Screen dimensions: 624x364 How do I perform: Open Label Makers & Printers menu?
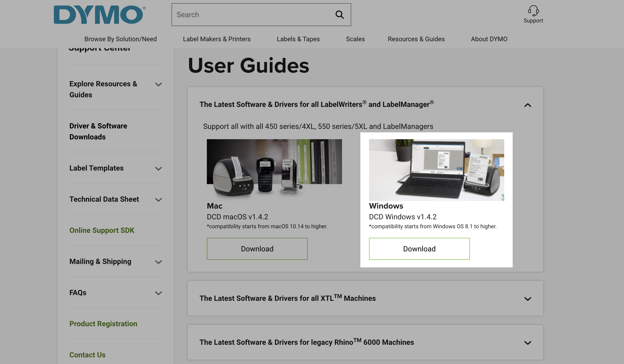(217, 39)
